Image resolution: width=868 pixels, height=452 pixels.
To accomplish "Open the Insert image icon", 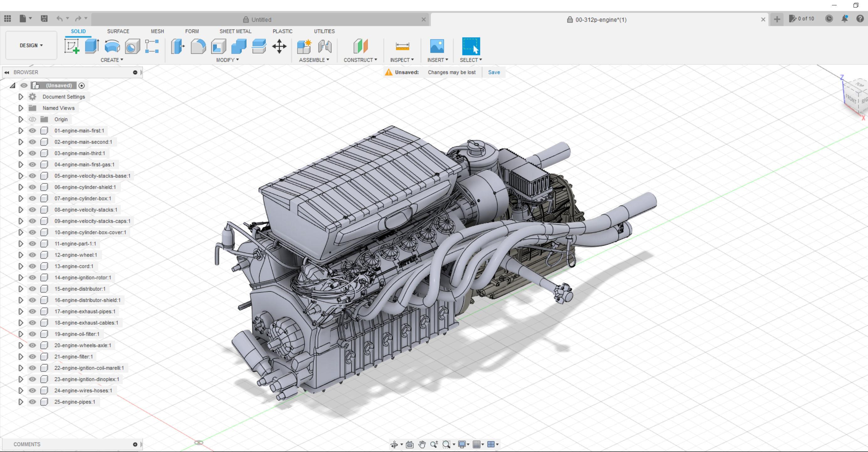I will [437, 46].
